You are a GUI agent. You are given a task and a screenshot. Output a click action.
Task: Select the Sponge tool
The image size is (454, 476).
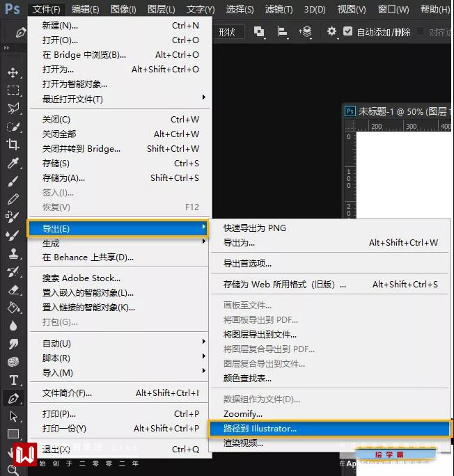pos(13,362)
